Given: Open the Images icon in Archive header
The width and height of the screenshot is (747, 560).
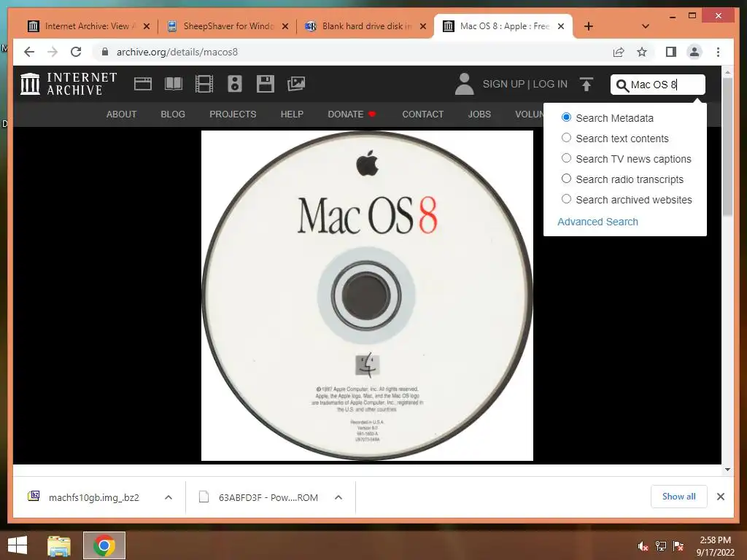Looking at the screenshot, I should coord(296,84).
